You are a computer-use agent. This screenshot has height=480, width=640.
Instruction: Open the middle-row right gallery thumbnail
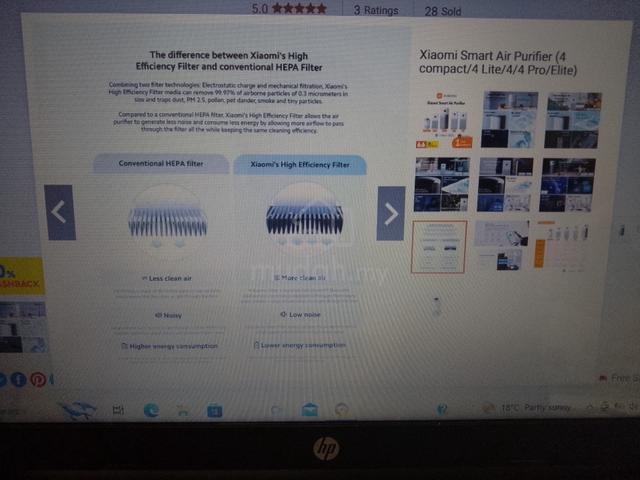(x=567, y=185)
